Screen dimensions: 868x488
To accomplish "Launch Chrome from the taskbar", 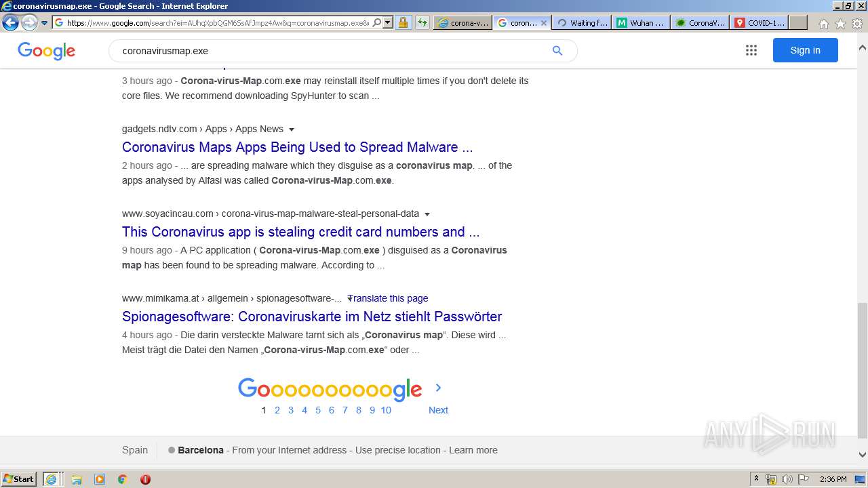I will (123, 479).
